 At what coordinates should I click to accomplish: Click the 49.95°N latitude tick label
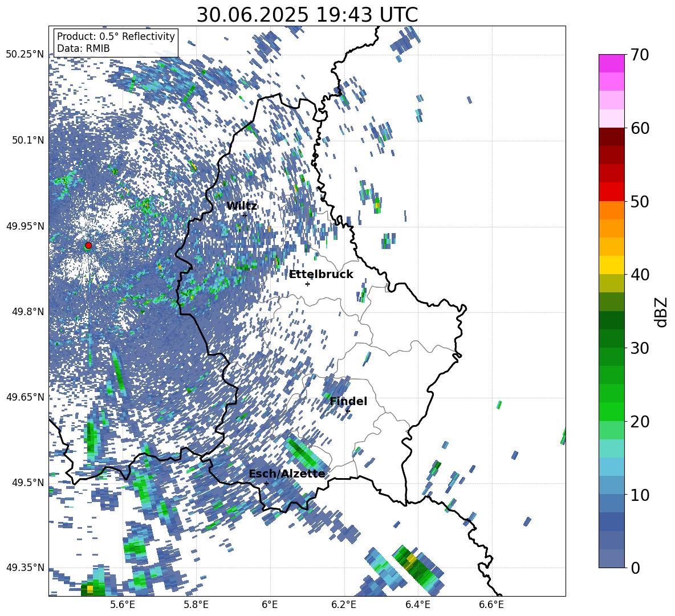tap(25, 226)
